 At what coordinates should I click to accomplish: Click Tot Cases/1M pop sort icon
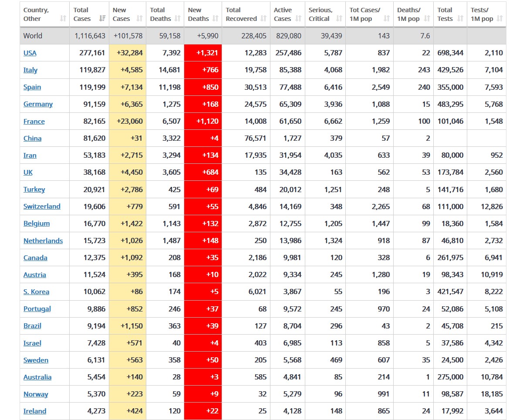click(387, 19)
